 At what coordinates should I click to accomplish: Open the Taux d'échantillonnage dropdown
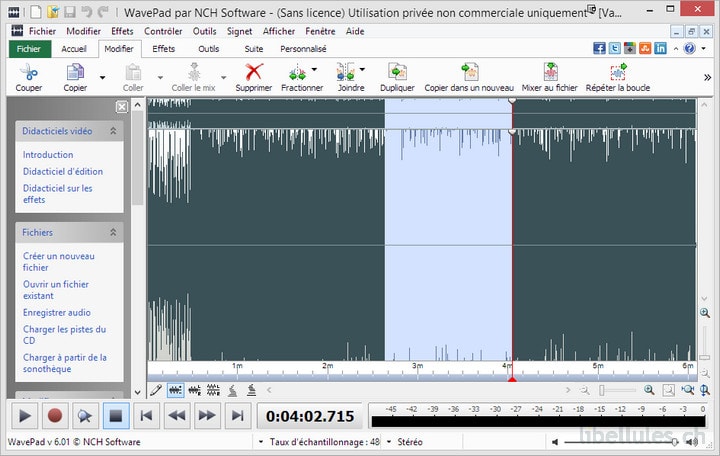[261, 442]
